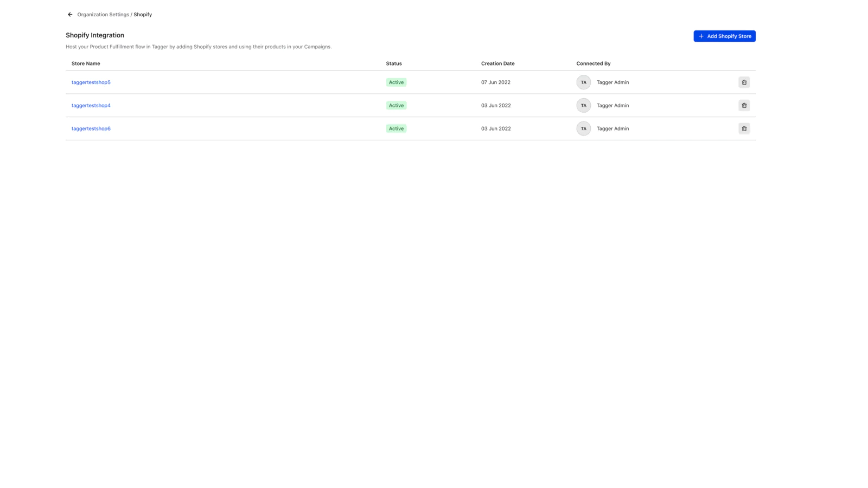The image size is (868, 488).
Task: Click the 03 Jun 2022 date for taggertestshop4
Action: click(x=496, y=105)
